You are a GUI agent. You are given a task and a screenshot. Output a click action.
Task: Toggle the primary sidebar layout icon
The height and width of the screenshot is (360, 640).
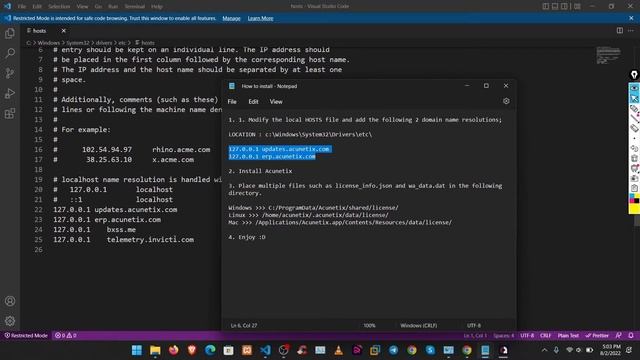[546, 6]
